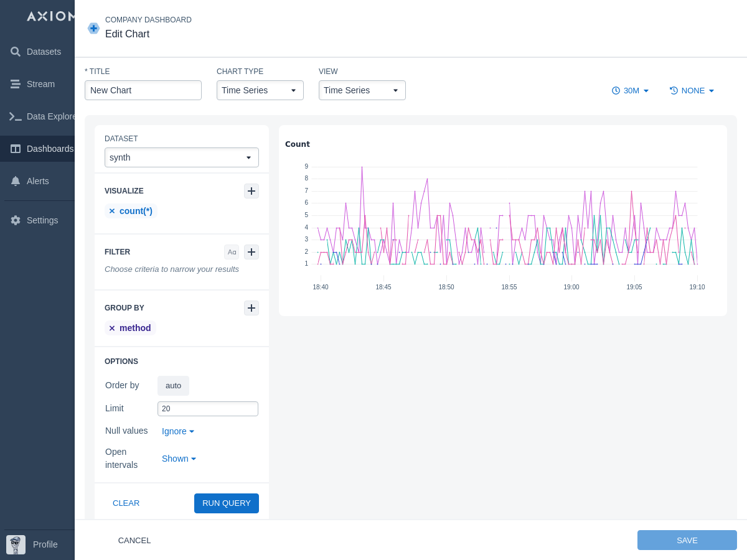
Task: Open the Chart Type dropdown
Action: pos(260,90)
